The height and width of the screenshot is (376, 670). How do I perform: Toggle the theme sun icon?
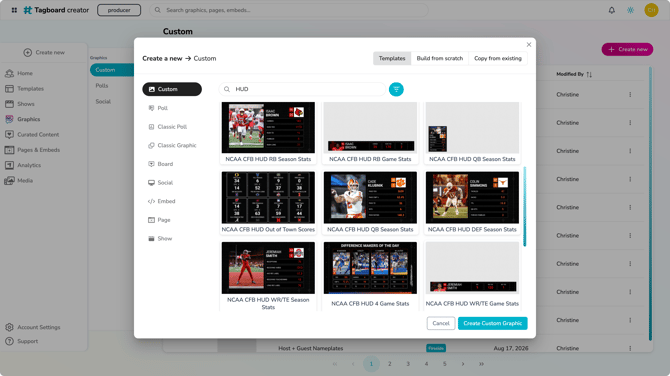point(630,10)
